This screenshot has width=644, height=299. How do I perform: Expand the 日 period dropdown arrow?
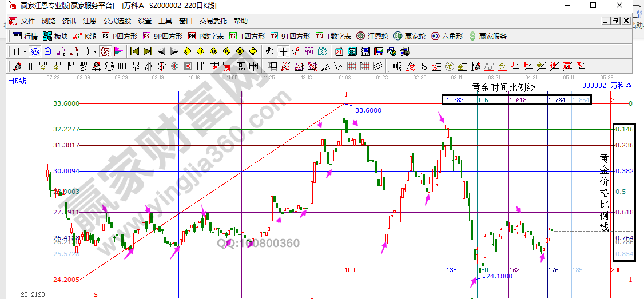[23, 51]
